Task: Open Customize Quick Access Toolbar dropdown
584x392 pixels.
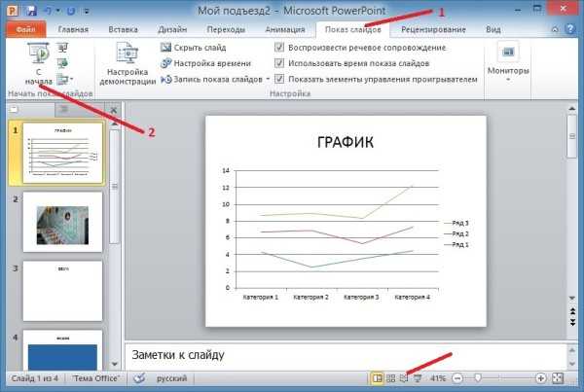Action: 87,11
